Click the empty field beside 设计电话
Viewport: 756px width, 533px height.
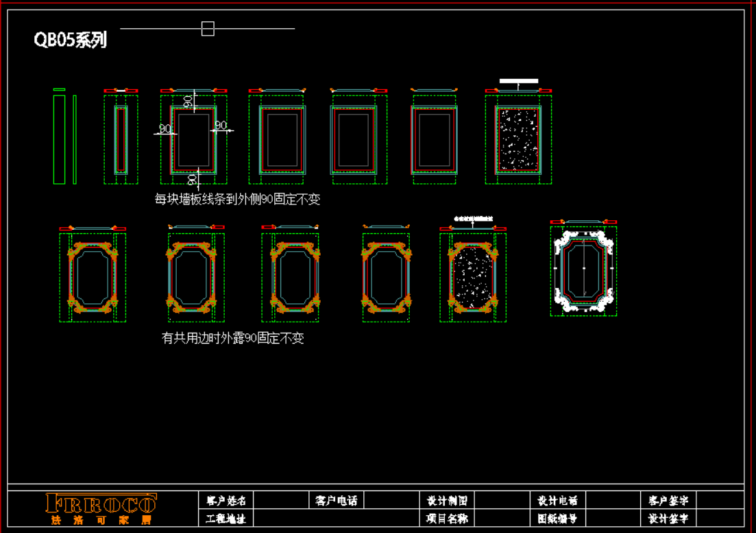tap(613, 500)
